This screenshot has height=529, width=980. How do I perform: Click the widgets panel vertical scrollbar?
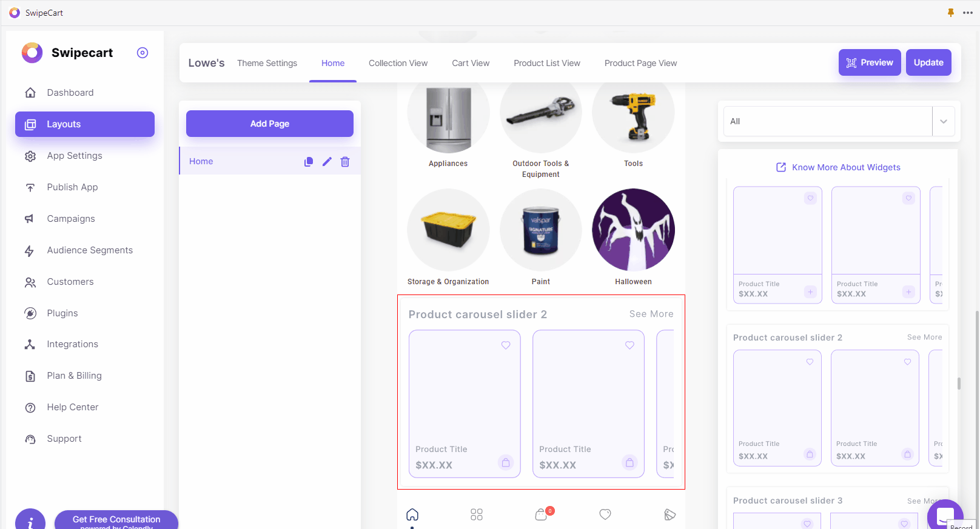(959, 384)
